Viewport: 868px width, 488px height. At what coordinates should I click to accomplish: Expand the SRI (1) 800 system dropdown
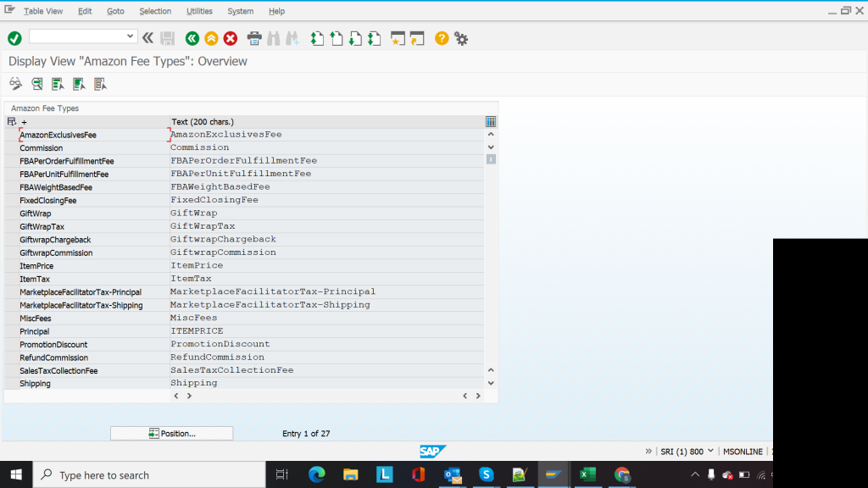[710, 451]
